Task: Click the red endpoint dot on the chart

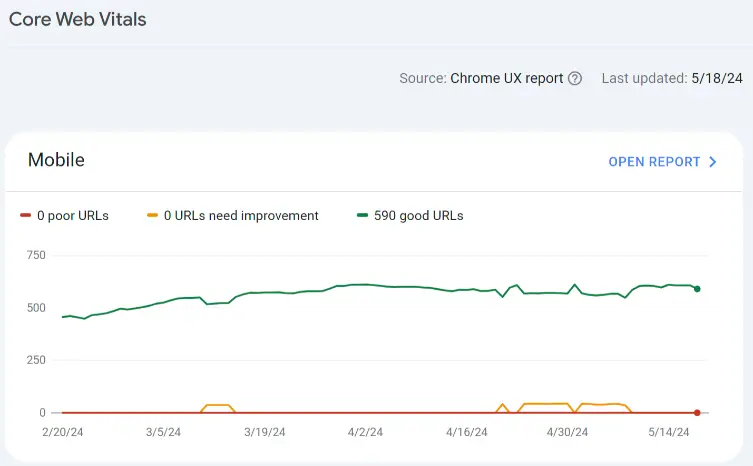Action: pos(697,412)
